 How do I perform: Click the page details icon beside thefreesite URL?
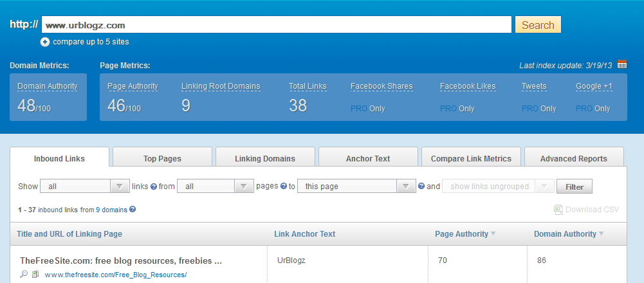35,274
